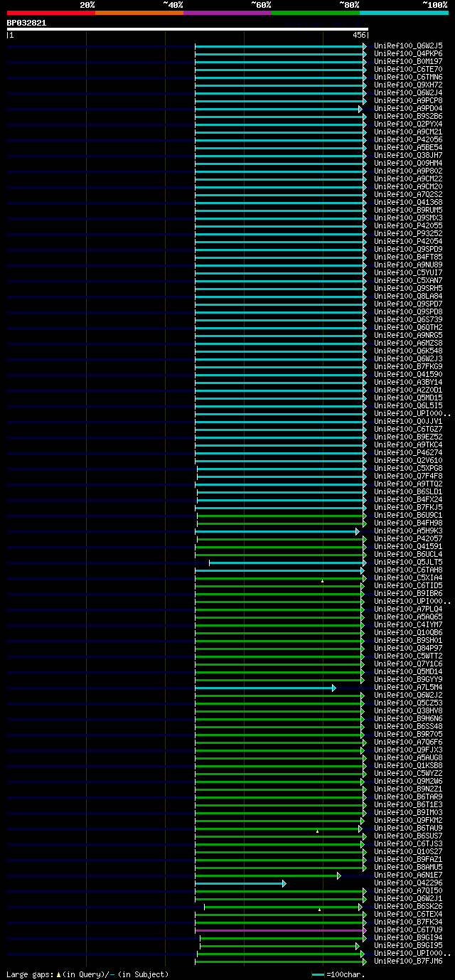Image resolution: width=455 pixels, height=980 pixels.
Task: Click the cyan alignment bar for UniRef100_Q5JLT5
Action: (287, 563)
